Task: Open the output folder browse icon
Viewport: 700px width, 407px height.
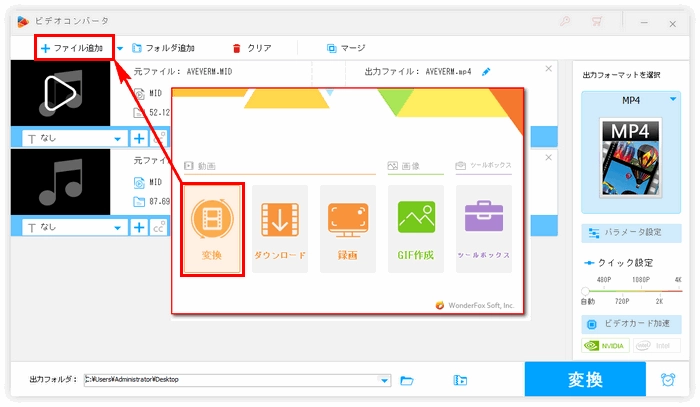Action: 407,380
